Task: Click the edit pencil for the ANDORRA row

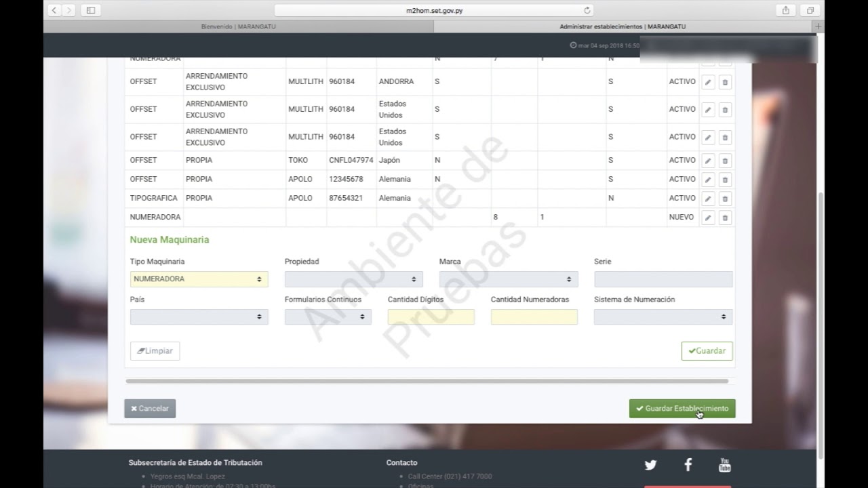Action: [708, 82]
